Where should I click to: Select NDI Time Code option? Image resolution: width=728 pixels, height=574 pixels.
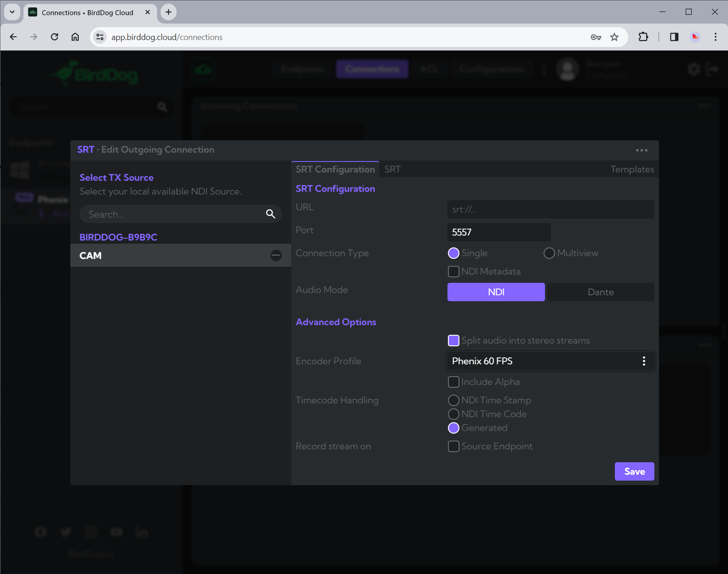[453, 414]
